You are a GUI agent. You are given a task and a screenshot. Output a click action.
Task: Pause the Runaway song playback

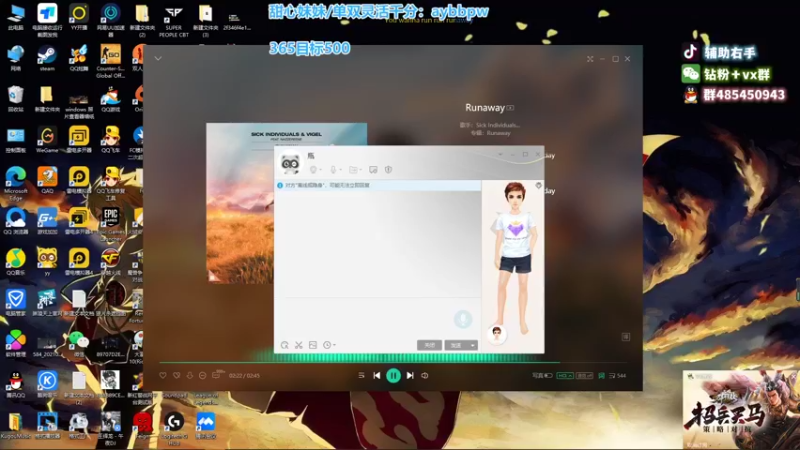[x=393, y=376]
